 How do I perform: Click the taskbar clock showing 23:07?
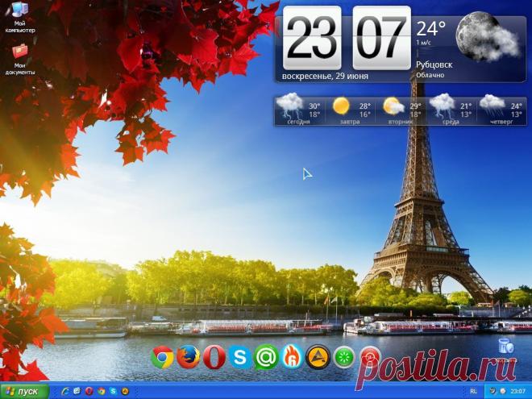(517, 392)
